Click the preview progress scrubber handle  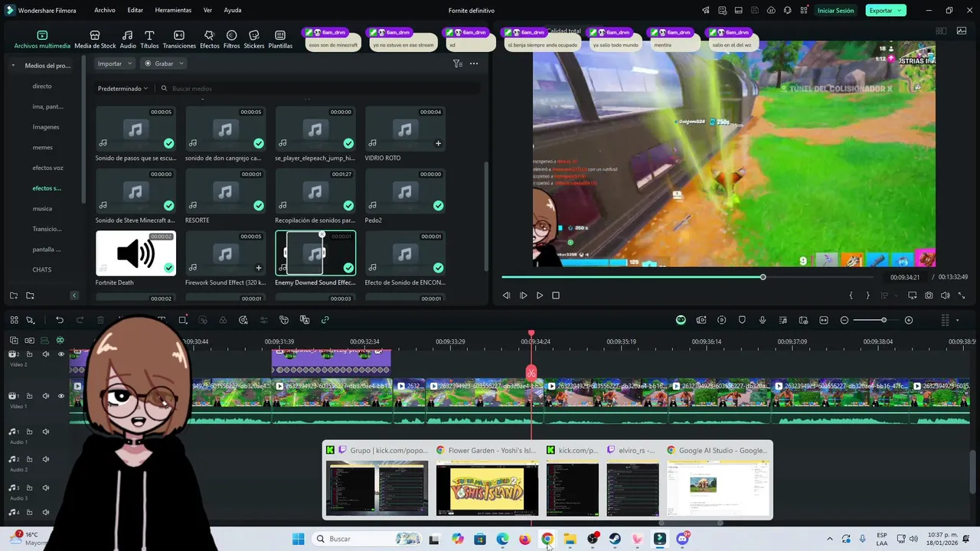763,277
